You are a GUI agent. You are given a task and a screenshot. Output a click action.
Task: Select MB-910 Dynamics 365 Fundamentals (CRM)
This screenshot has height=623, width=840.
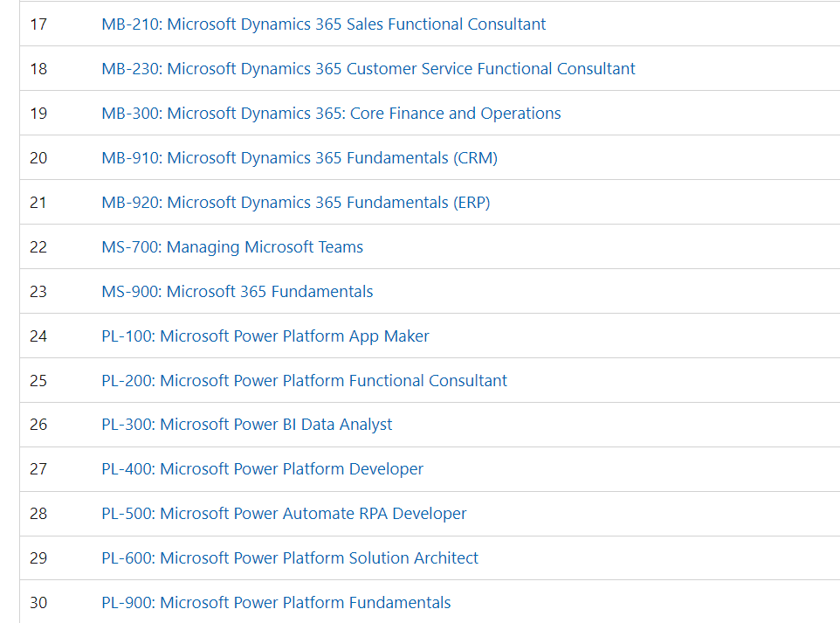pos(299,158)
